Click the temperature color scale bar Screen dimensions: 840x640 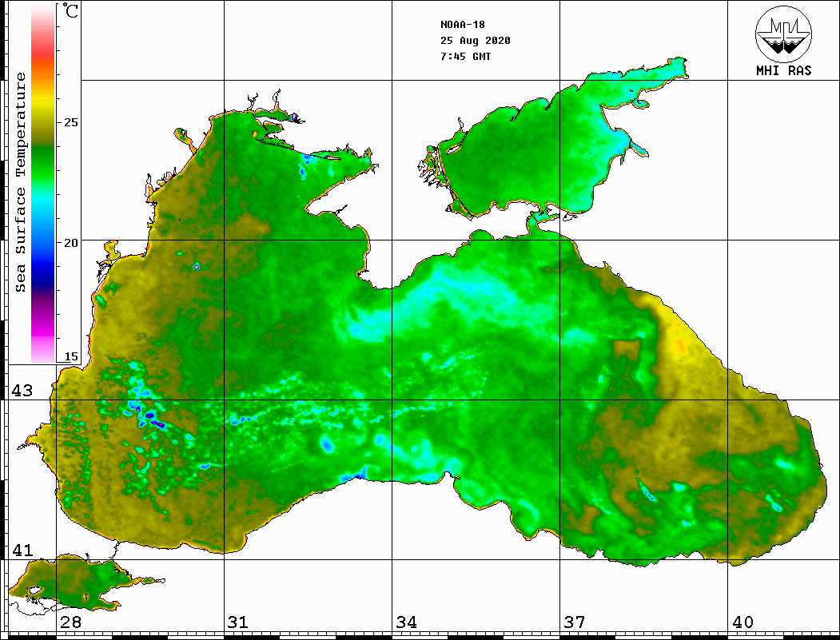coord(43,183)
